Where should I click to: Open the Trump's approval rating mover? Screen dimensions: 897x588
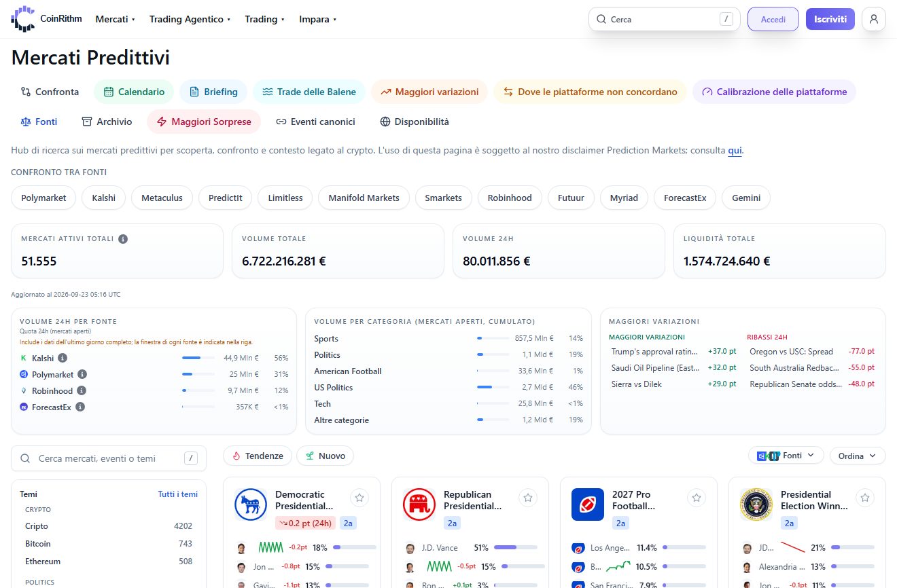coord(674,351)
